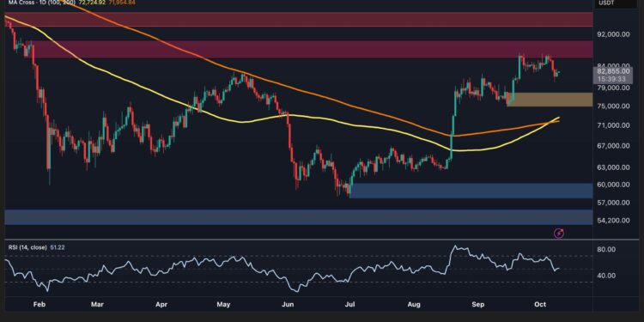Click the Oct label on time axis
Image resolution: width=644 pixels, height=322 pixels.
[541, 305]
